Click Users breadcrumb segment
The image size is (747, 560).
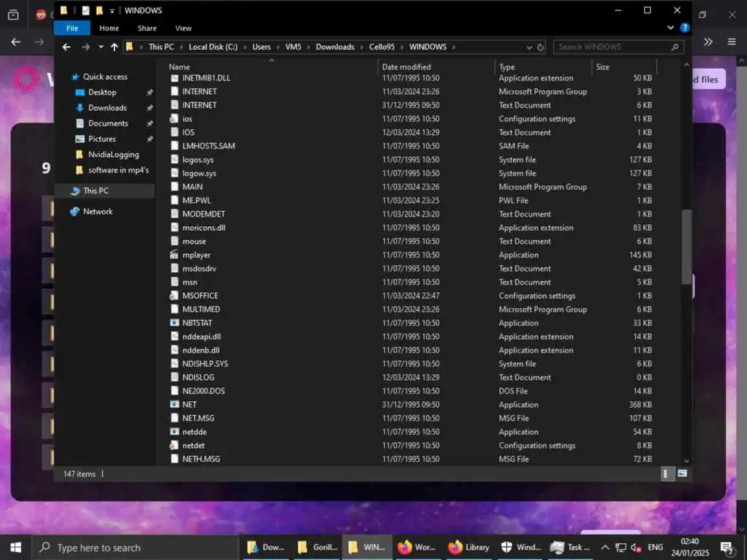(261, 47)
